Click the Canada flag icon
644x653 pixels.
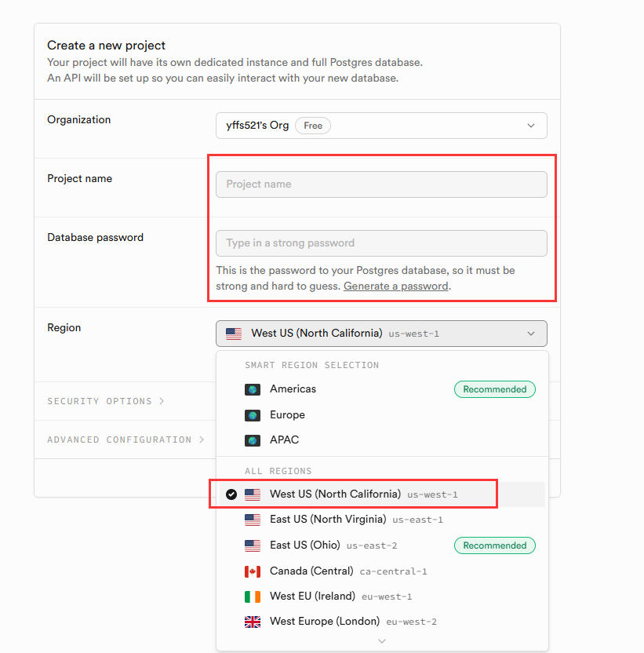(253, 571)
